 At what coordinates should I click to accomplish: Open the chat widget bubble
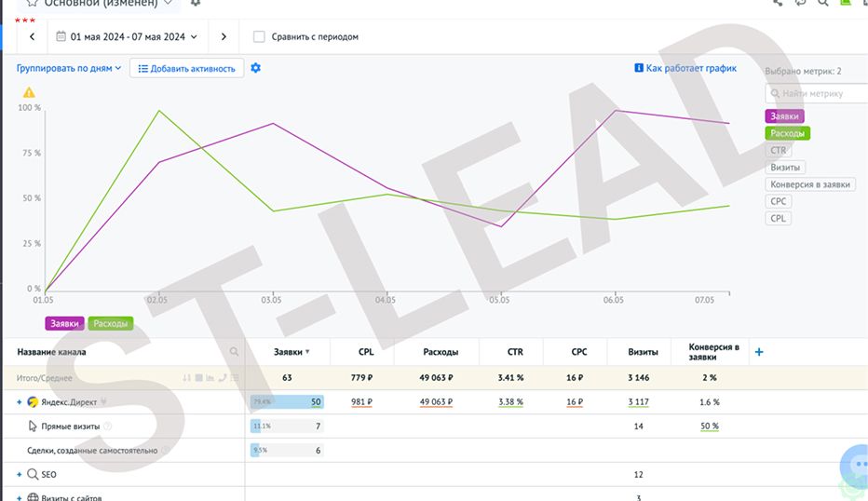[x=856, y=467]
